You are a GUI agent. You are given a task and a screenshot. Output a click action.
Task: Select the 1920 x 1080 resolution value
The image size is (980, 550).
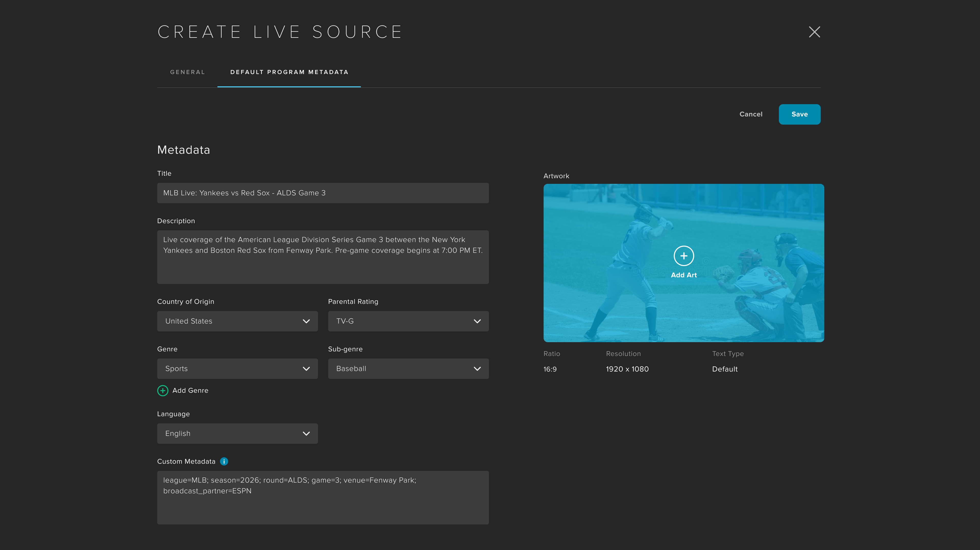[x=627, y=369]
